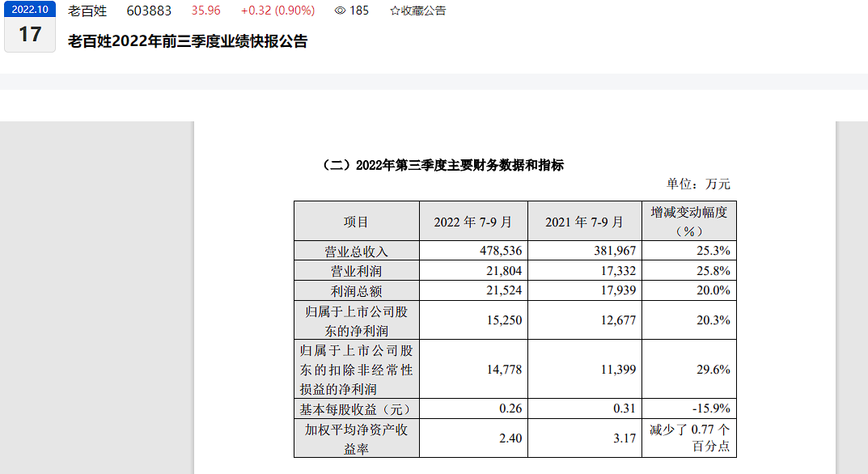This screenshot has width=868, height=474.
Task: Click the value 17,332
Action: (618, 271)
